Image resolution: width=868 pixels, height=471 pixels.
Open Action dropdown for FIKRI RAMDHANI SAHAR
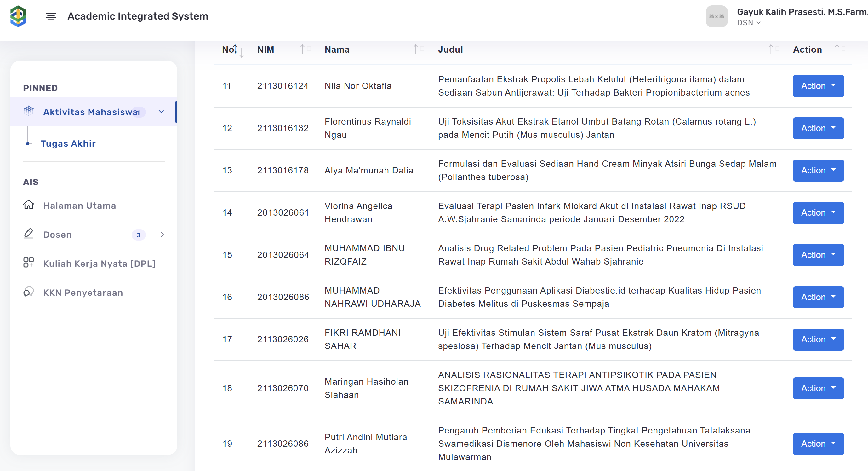818,340
